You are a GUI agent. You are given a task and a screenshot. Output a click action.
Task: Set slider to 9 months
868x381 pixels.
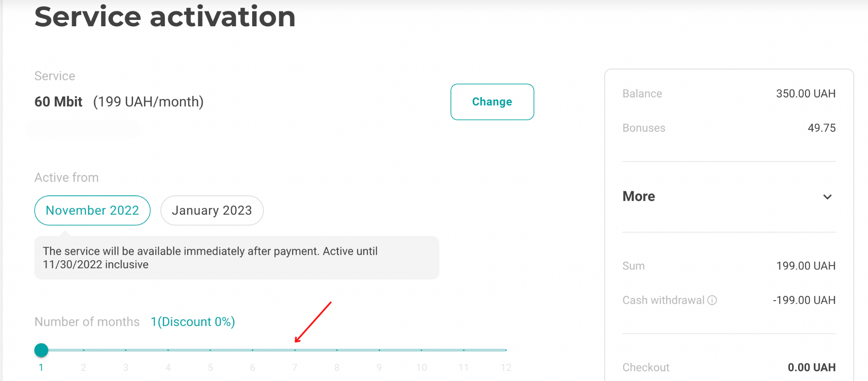[x=379, y=350]
